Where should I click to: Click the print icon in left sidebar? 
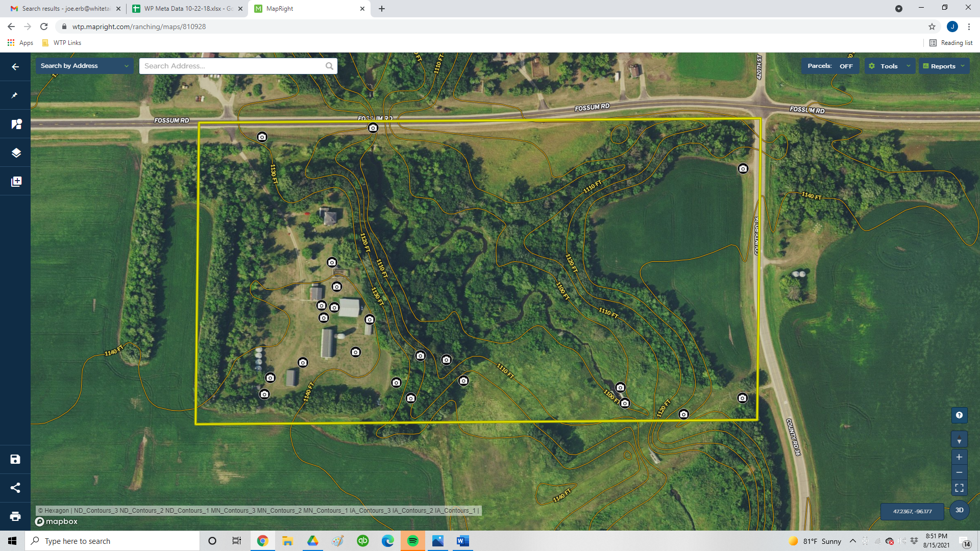pyautogui.click(x=15, y=516)
